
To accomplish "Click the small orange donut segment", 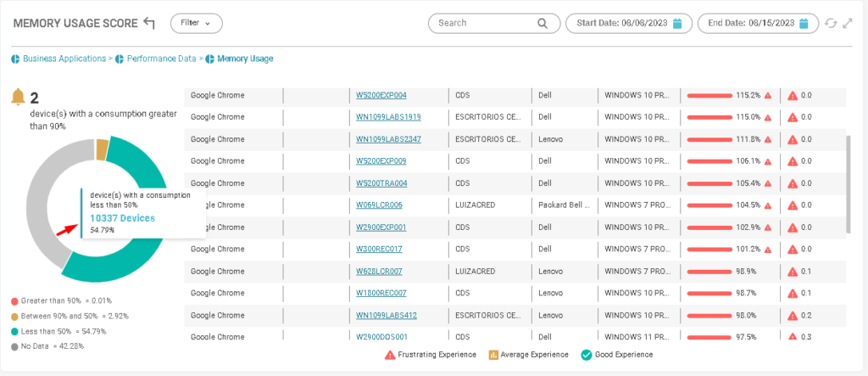I will [x=102, y=149].
